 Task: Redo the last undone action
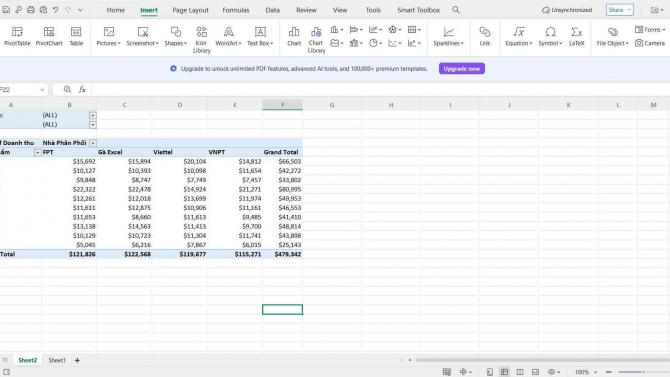pos(68,9)
